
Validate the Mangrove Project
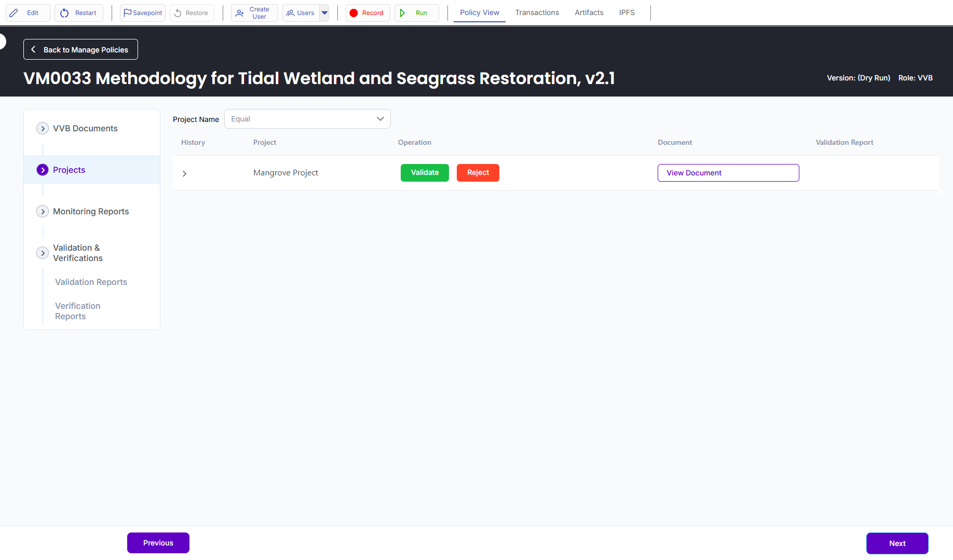click(x=425, y=173)
